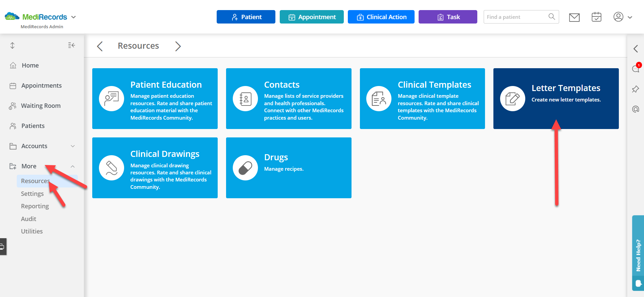This screenshot has height=297, width=644.
Task: Open the user profile avatar icon
Action: click(618, 17)
